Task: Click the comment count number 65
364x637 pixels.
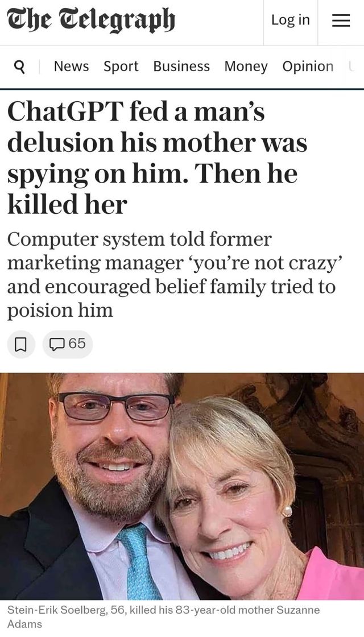Action: pos(77,344)
